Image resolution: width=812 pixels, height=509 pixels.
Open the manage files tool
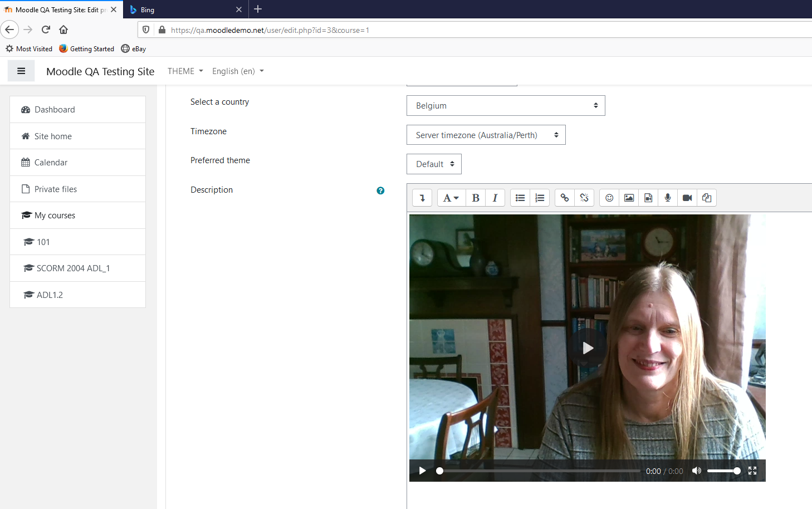[x=707, y=198]
